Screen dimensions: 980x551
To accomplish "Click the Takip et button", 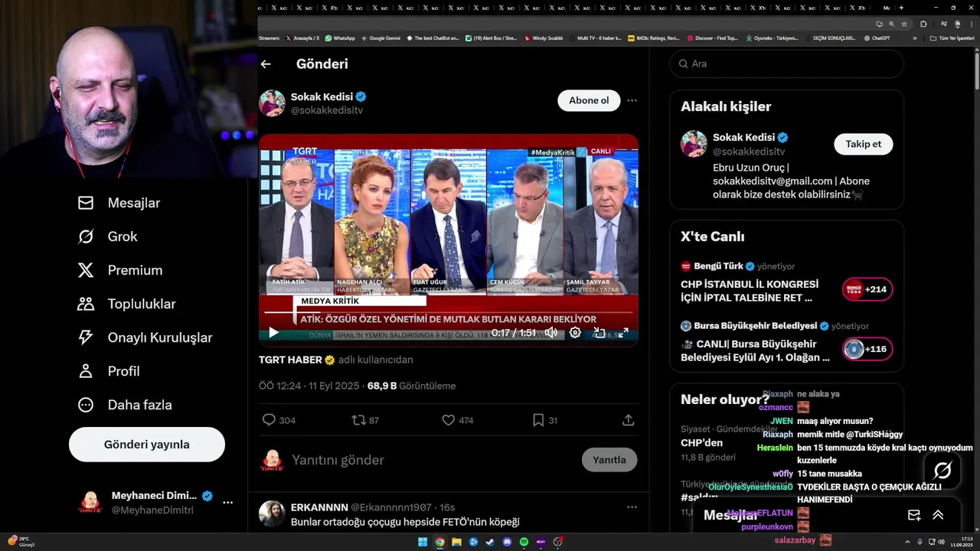I will click(x=863, y=144).
